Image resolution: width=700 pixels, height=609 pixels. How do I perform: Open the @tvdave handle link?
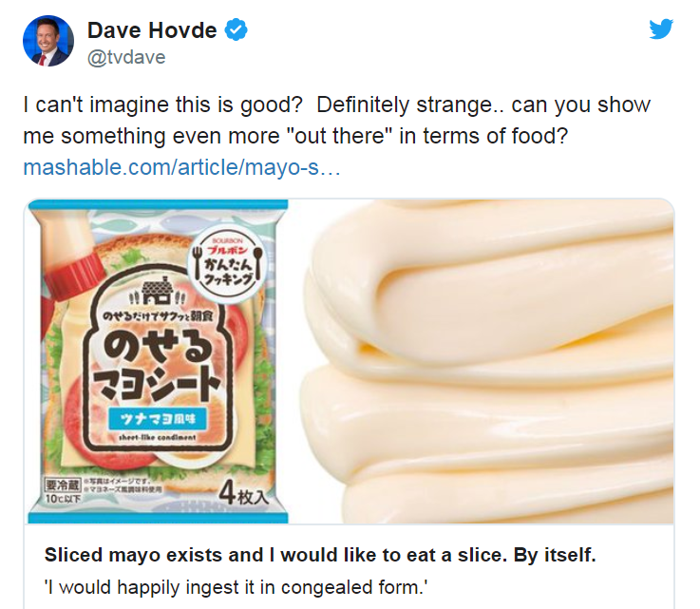point(126,58)
